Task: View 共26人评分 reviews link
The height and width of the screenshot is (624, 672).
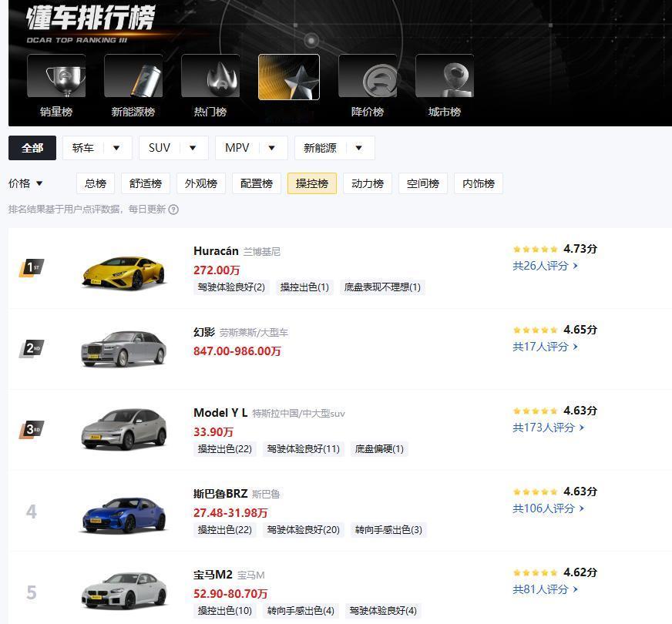Action: [545, 266]
